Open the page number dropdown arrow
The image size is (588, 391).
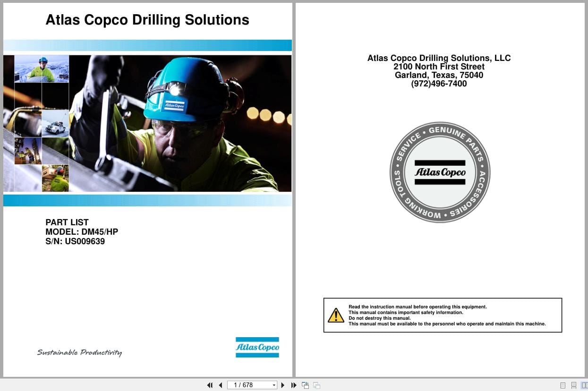274,385
